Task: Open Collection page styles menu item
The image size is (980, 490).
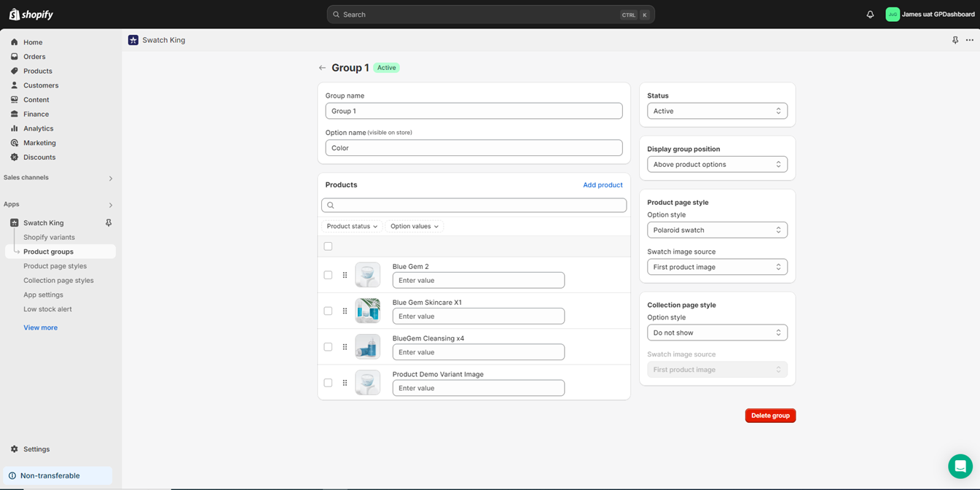Action: pyautogui.click(x=58, y=281)
